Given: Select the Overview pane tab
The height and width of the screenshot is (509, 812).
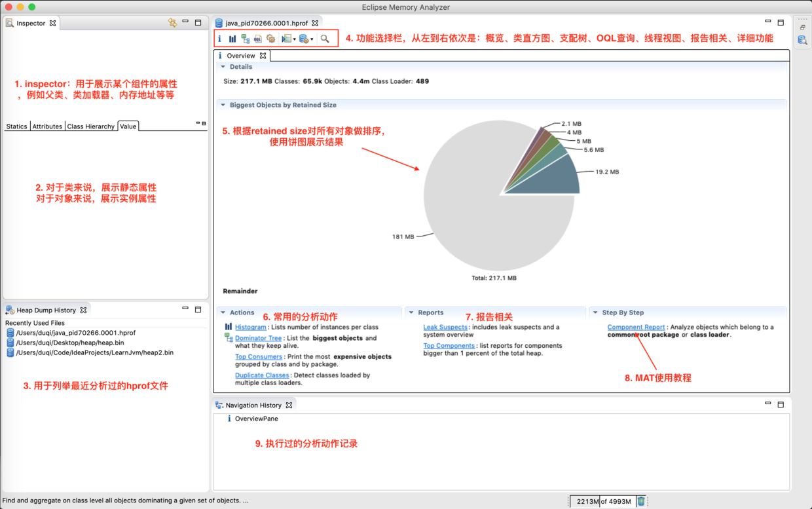Looking at the screenshot, I should (241, 56).
